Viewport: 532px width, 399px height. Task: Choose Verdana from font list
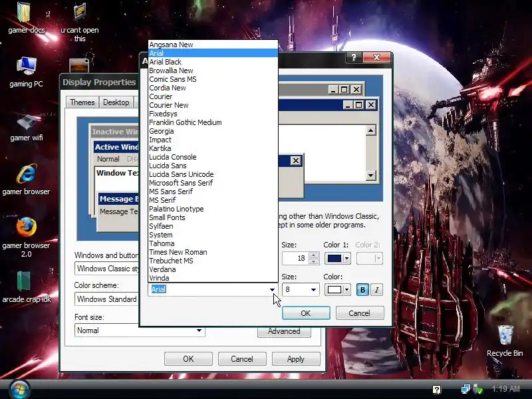[x=213, y=269]
